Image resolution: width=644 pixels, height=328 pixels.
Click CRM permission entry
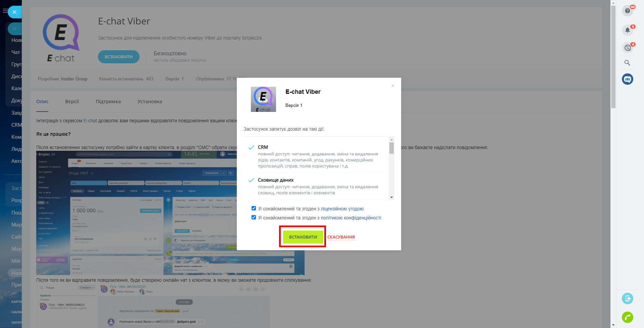(x=318, y=156)
